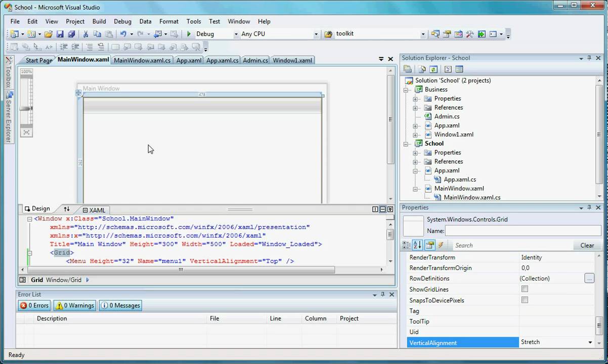The image size is (608, 364).
Task: Click the Properties Search box
Action: click(x=512, y=245)
